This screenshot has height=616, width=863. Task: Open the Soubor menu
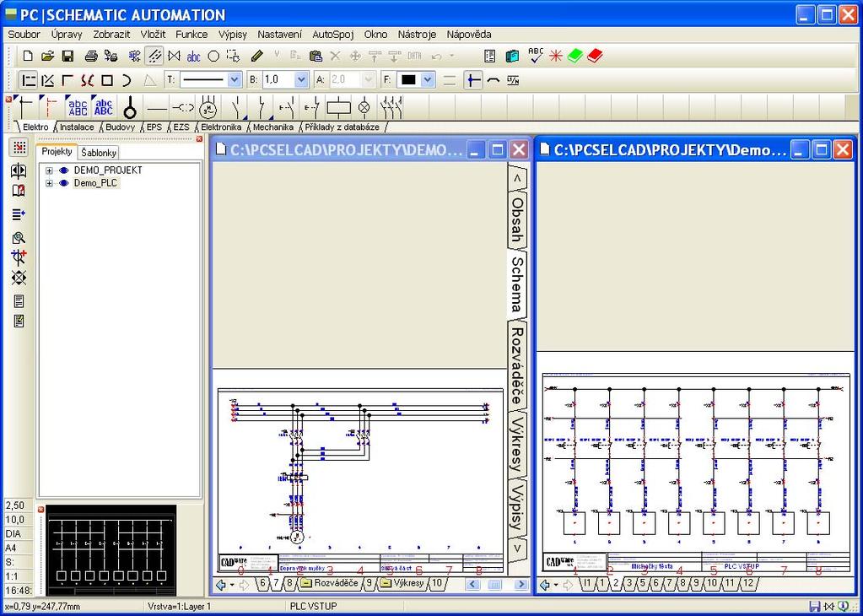tap(24, 34)
